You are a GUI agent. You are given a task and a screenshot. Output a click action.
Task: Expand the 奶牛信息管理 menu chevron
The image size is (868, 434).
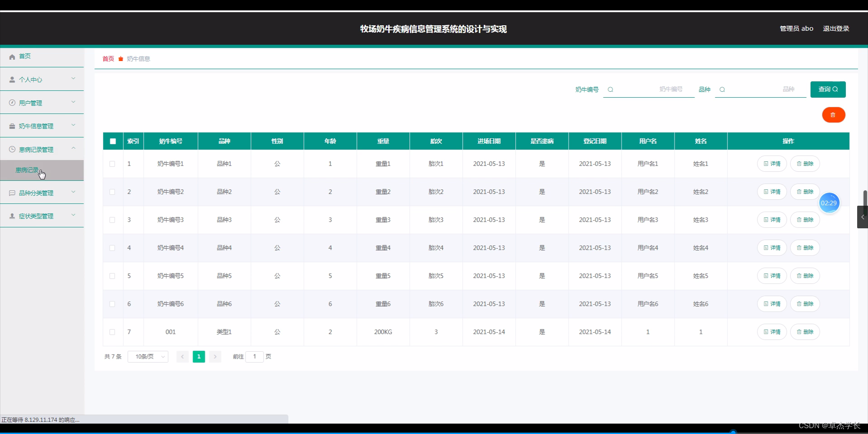pyautogui.click(x=73, y=125)
